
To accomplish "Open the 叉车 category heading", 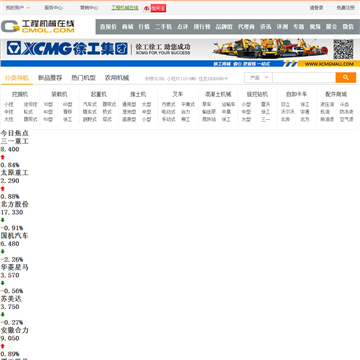I will 178,94.
